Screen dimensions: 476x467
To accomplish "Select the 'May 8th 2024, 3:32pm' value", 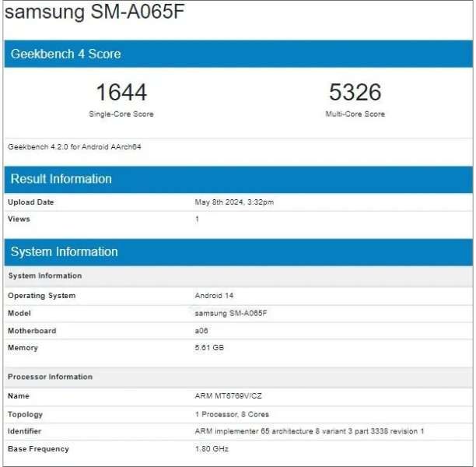I will click(234, 202).
